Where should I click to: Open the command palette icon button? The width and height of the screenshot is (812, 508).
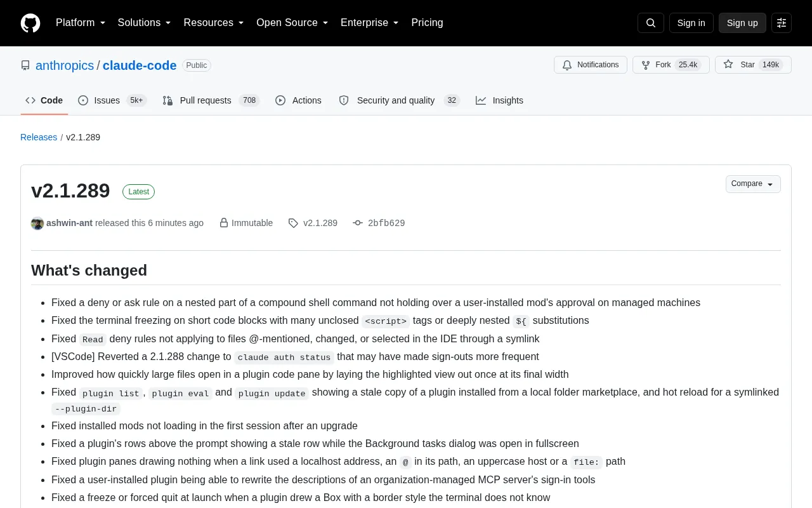coord(782,23)
